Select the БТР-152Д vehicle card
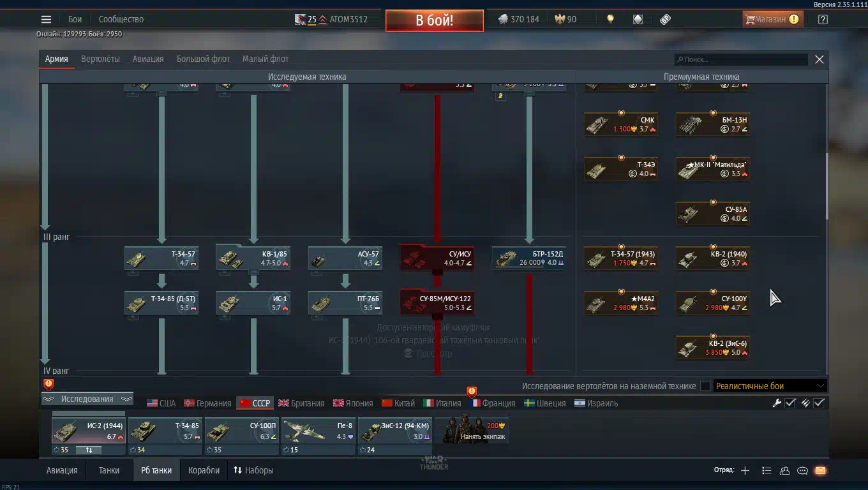This screenshot has height=490, width=868. tap(529, 258)
